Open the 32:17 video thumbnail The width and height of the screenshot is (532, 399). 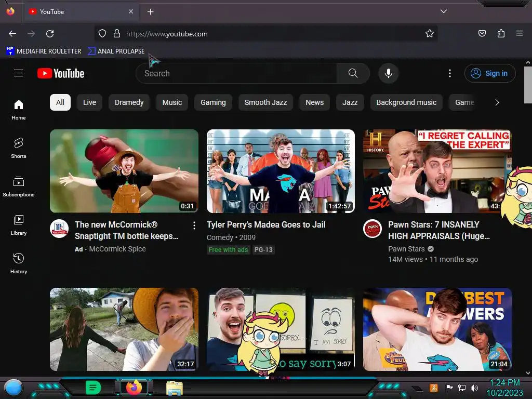pos(124,329)
